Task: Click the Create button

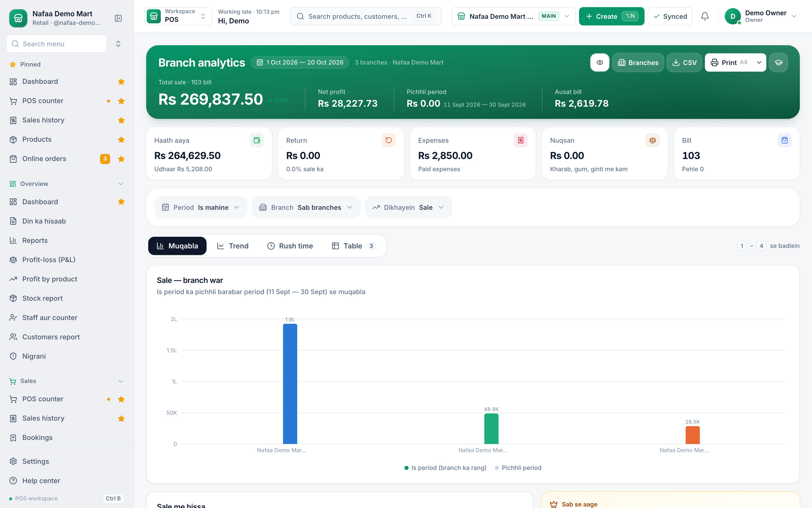Action: coord(611,16)
